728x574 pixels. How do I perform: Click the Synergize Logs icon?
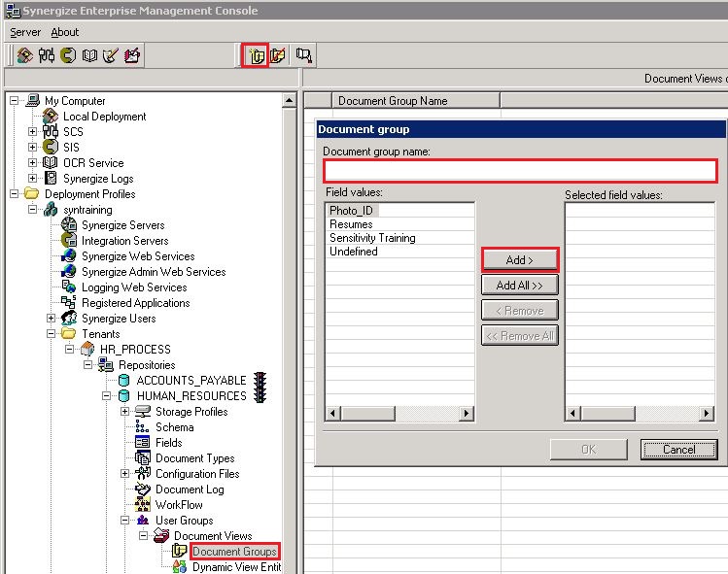pos(51,178)
